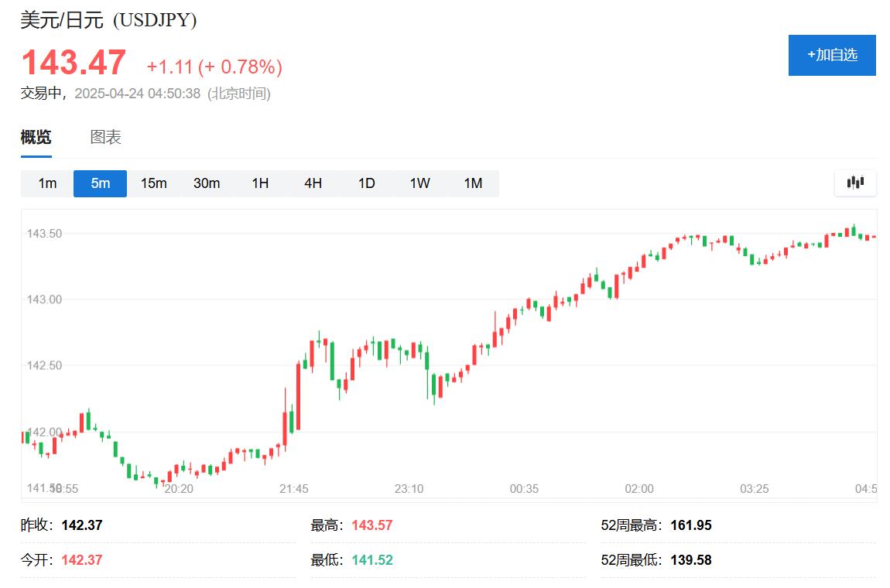
Task: Click the 最低 value 141.52
Action: [x=371, y=560]
